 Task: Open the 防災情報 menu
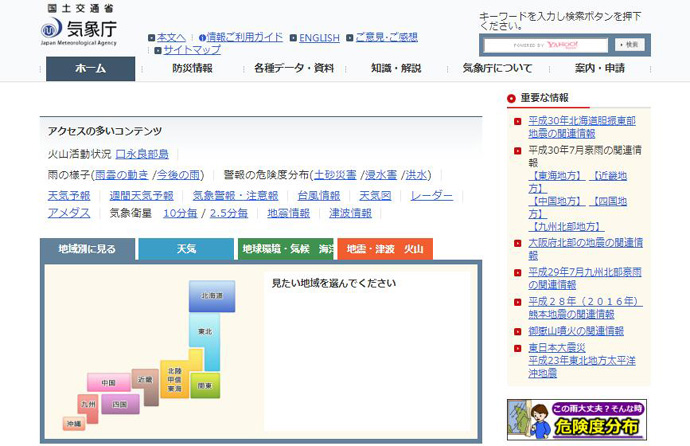pos(192,68)
